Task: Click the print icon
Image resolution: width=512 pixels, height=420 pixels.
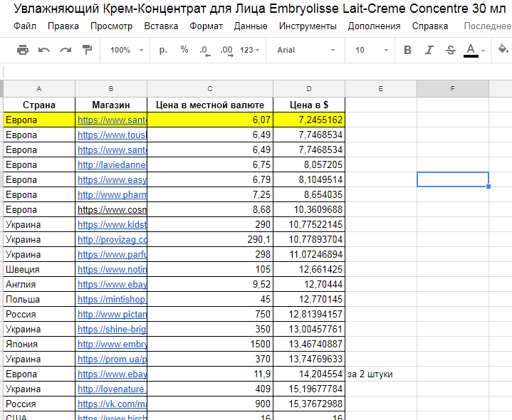Action: click(23, 50)
